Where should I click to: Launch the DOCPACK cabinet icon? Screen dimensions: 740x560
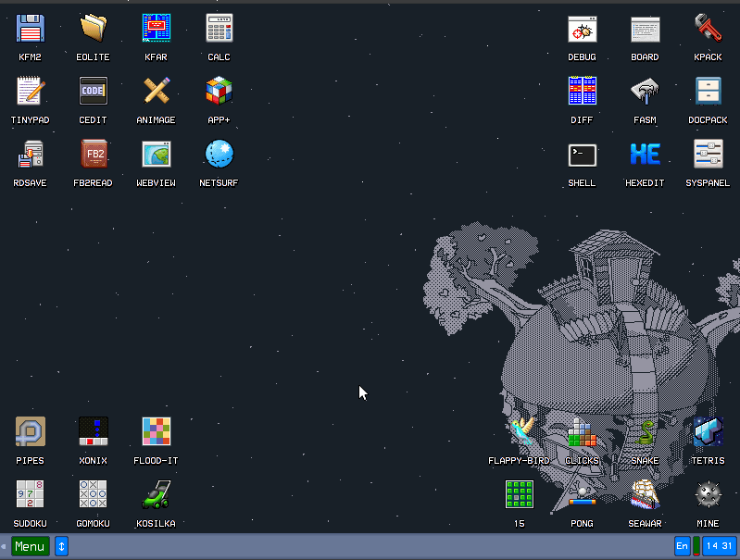tap(708, 91)
